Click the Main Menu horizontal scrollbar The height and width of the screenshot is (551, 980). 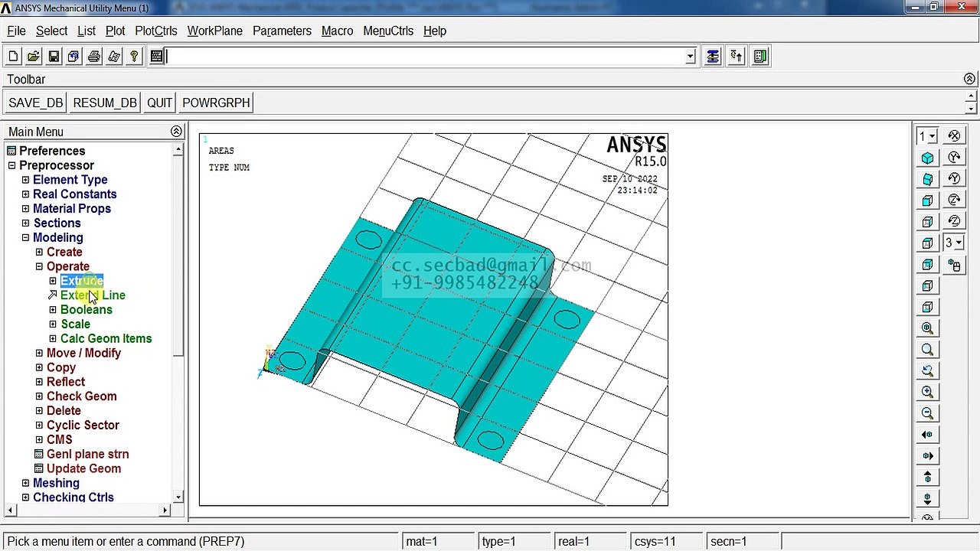click(87, 510)
